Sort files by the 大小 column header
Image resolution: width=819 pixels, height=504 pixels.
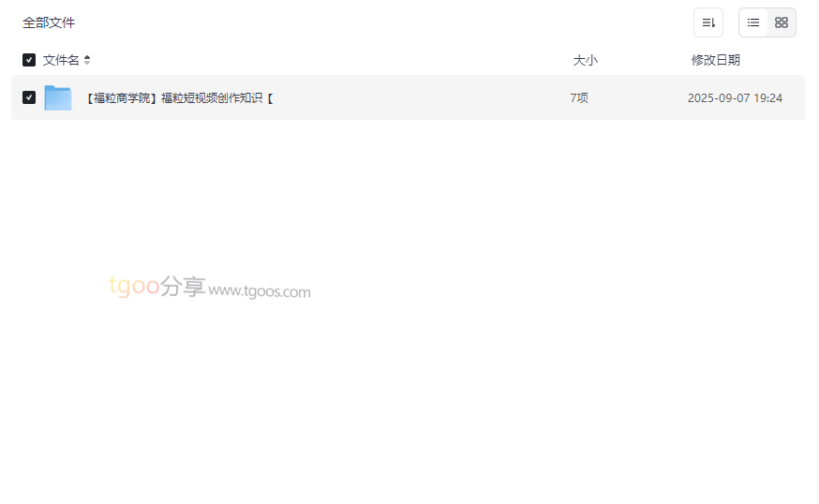[x=585, y=60]
